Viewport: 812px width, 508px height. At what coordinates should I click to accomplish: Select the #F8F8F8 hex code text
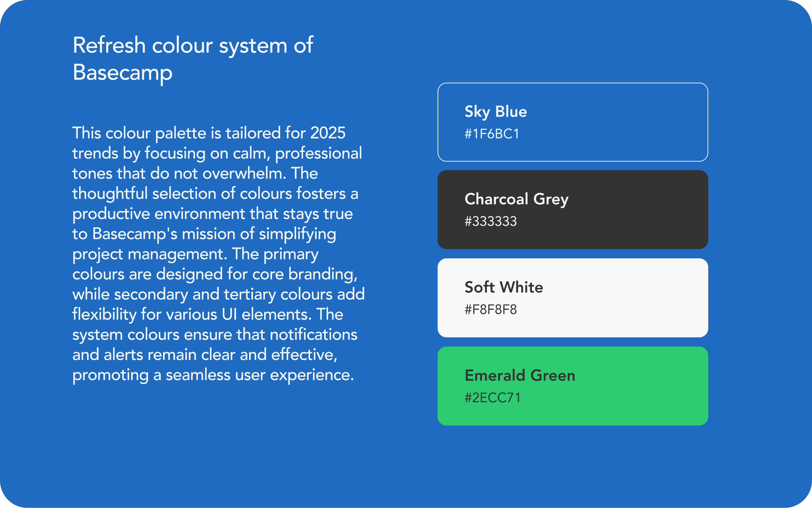(491, 309)
